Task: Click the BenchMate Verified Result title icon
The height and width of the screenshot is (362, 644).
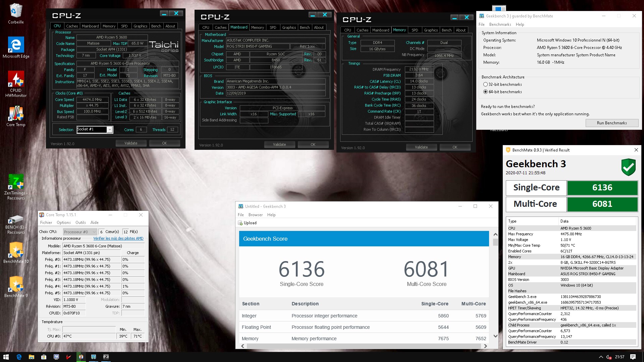Action: (508, 150)
